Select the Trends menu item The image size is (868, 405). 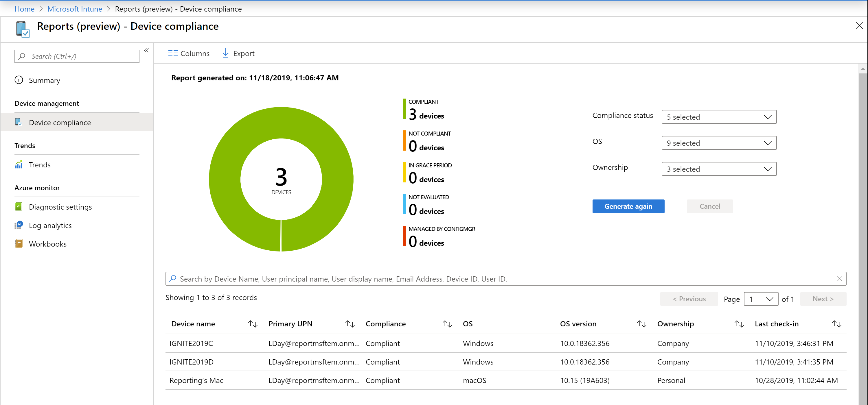(x=40, y=164)
